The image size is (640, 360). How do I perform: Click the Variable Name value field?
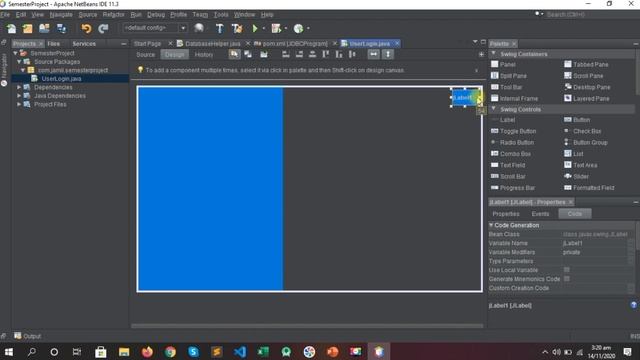click(x=595, y=243)
